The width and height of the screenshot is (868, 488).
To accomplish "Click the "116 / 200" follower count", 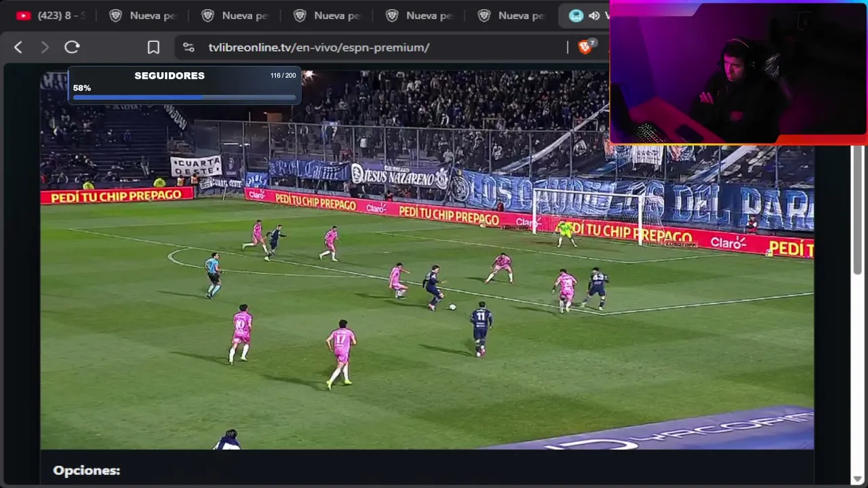I will pos(283,75).
